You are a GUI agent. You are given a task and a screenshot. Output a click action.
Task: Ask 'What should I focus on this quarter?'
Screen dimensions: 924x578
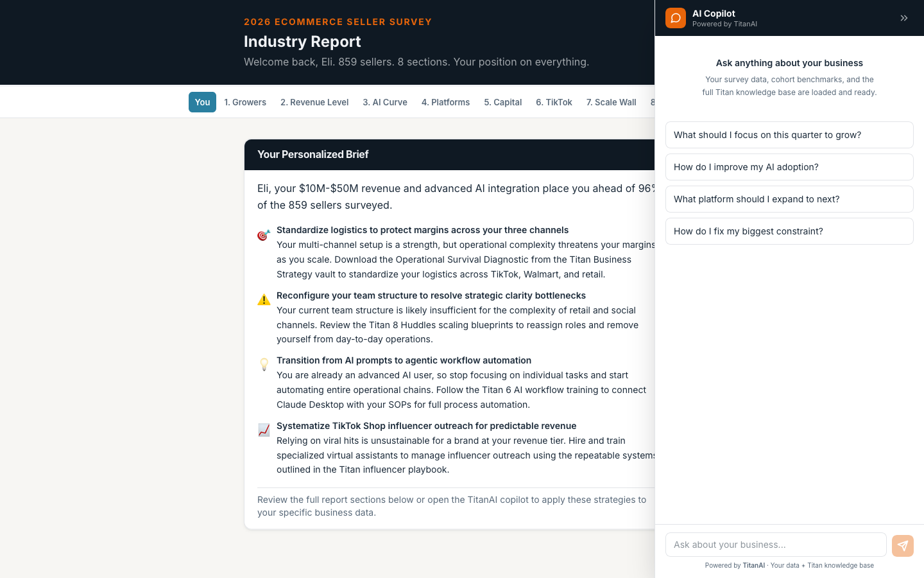pos(789,135)
